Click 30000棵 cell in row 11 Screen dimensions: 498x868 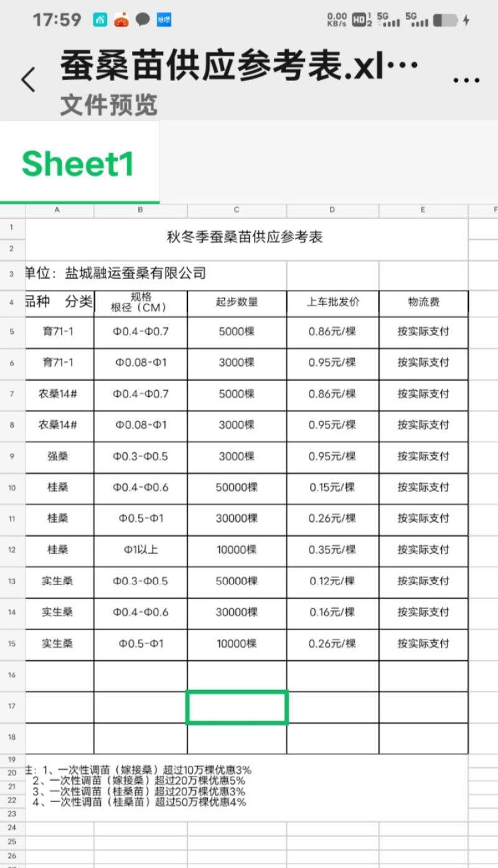click(237, 519)
